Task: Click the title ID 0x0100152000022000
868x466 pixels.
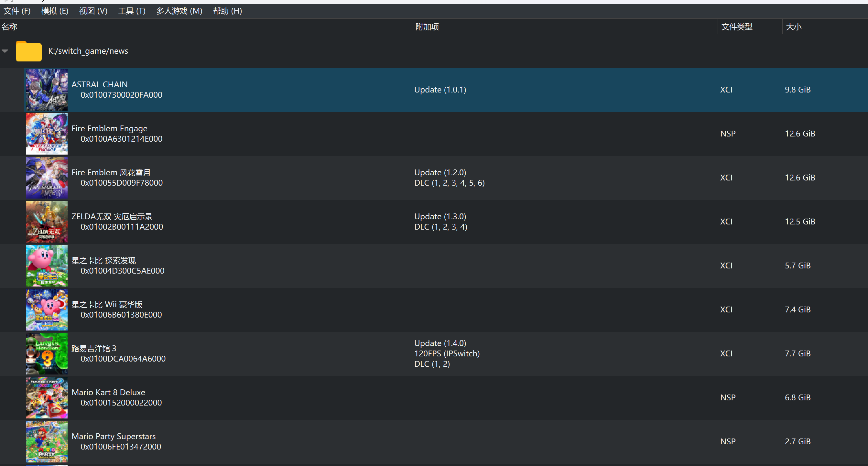Action: coord(121,403)
